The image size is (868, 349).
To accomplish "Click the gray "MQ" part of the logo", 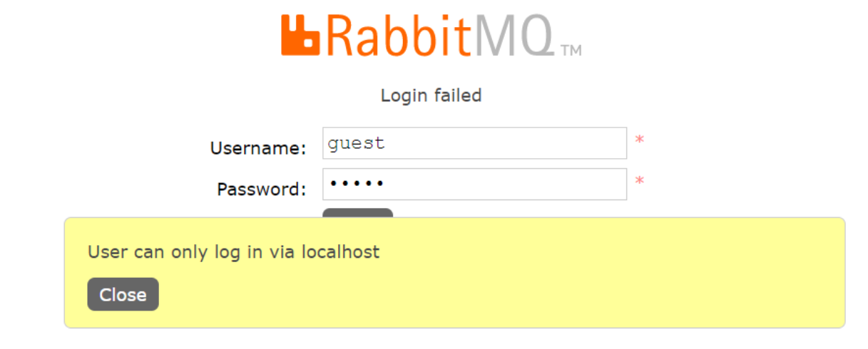I will pos(514,37).
